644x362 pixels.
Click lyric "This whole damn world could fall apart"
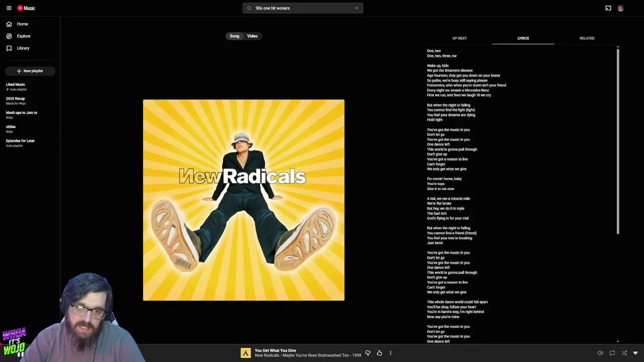point(457,302)
